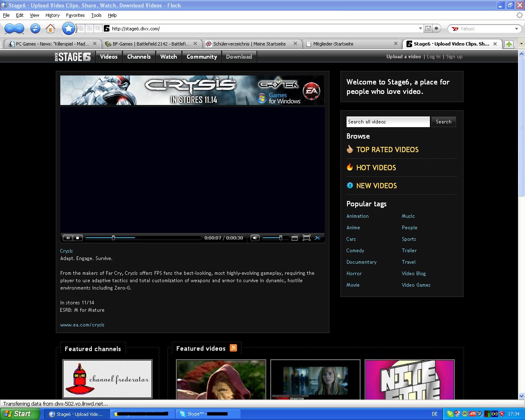Screen dimensions: 525x420
Task: Open the History menu
Action: [x=52, y=15]
